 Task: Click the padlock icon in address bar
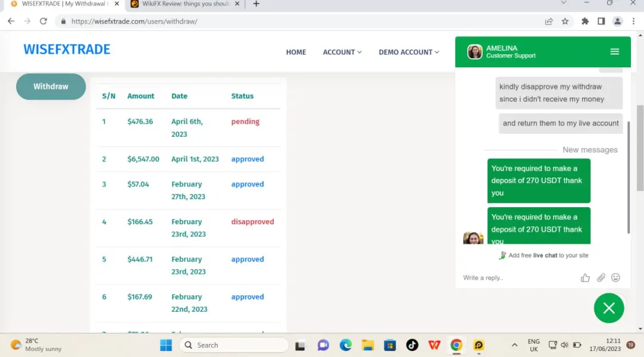(63, 21)
